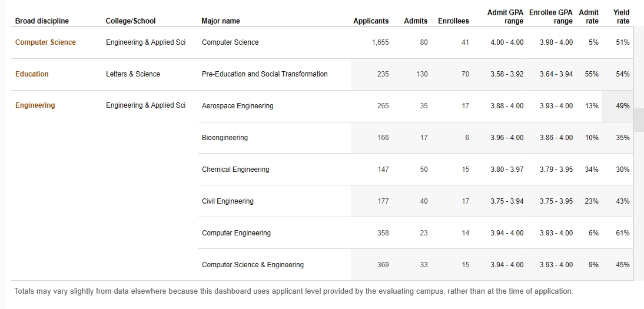Viewport: 644px width, 309px height.
Task: Click the 1,655 applicants cell
Action: coord(380,42)
